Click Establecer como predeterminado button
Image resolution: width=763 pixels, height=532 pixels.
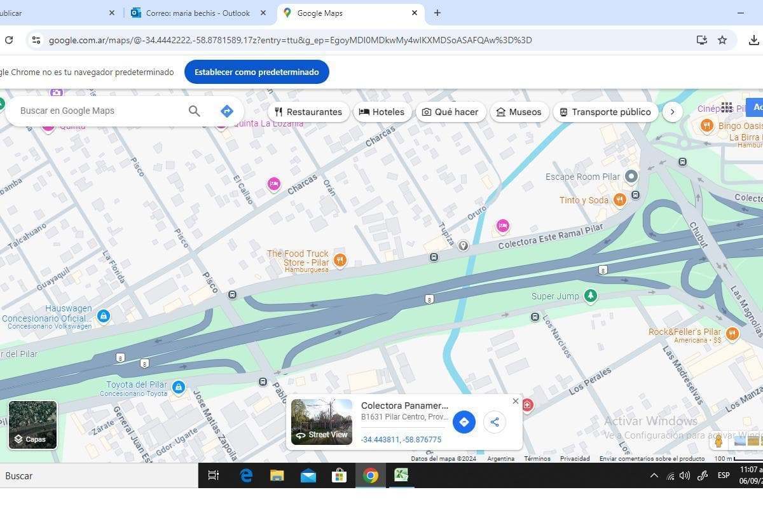(x=256, y=72)
